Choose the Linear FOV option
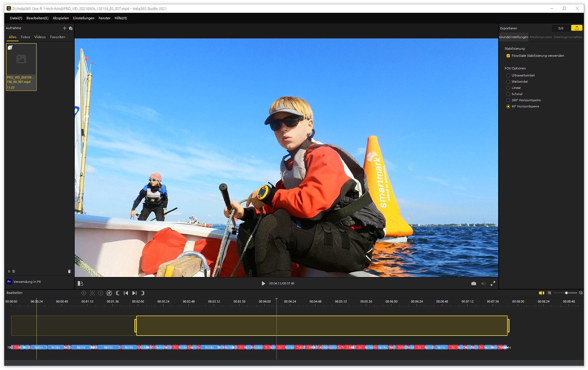The height and width of the screenshot is (370, 588). point(508,88)
